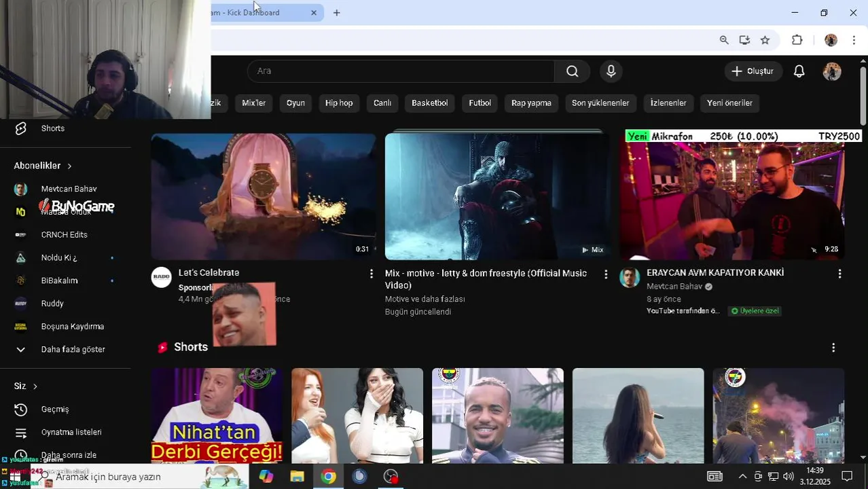Open the motive letty & dom mix thumbnail
The image size is (868, 489).
point(497,196)
